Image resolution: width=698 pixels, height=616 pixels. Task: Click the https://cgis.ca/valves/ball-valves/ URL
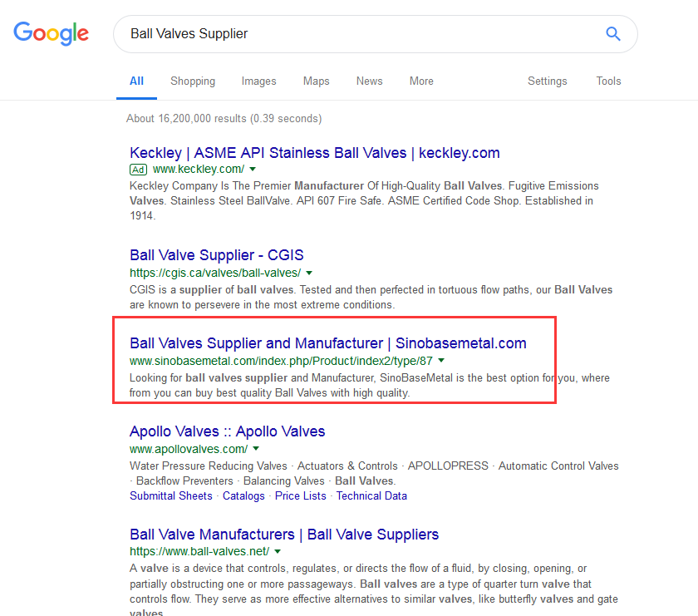coord(215,273)
